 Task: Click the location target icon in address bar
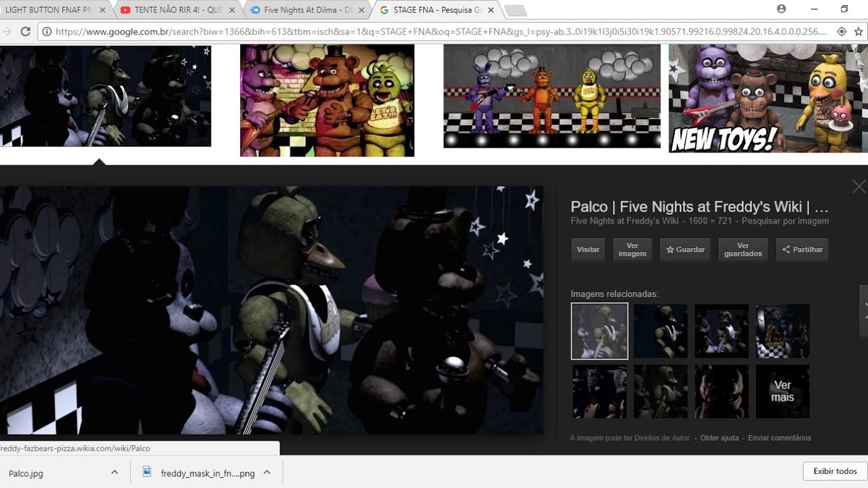point(842,31)
